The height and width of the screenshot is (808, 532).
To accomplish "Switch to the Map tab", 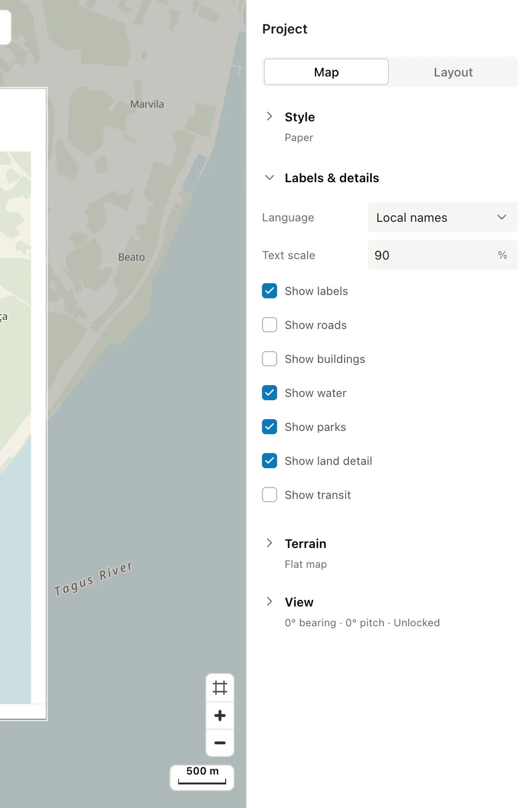I will 326,72.
